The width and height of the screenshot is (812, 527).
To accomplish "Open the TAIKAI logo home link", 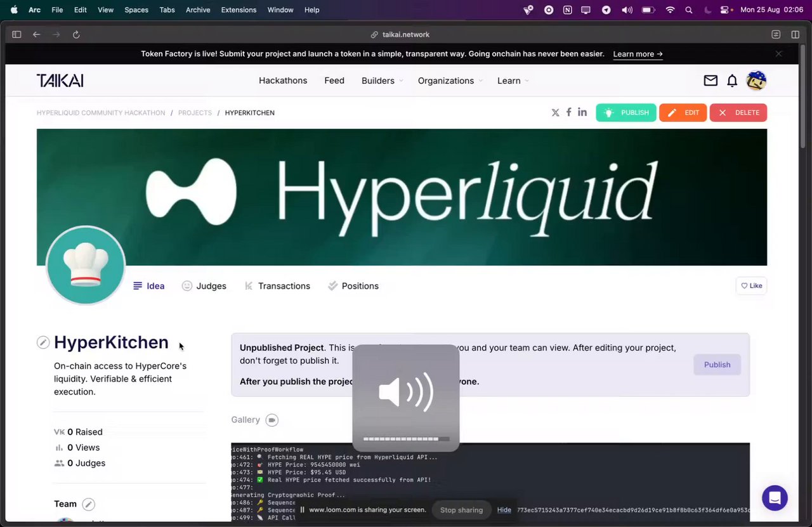I will click(60, 81).
